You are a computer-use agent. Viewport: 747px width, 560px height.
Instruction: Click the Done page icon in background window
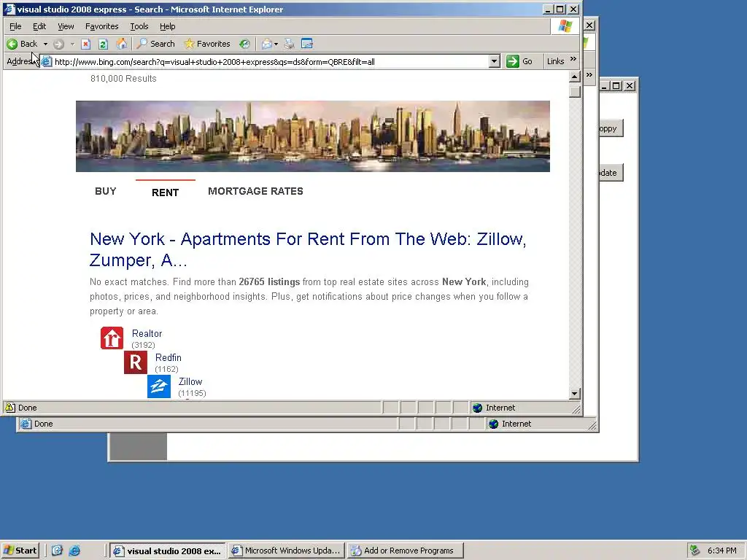[x=26, y=424]
